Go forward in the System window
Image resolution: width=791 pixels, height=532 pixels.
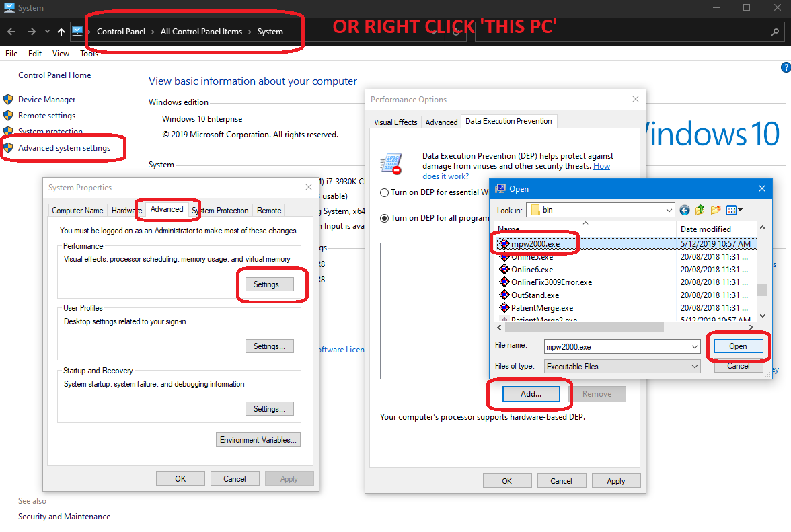click(x=31, y=32)
